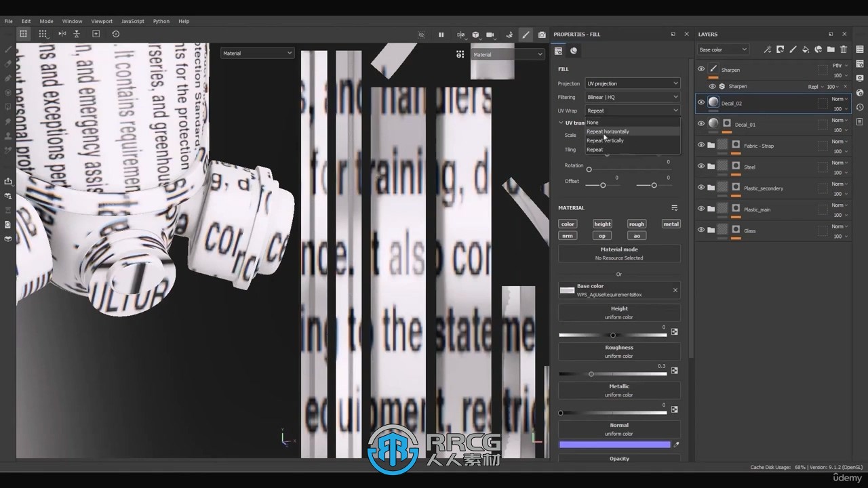Click the render screenshot camera icon
The image size is (868, 488).
[x=542, y=35]
